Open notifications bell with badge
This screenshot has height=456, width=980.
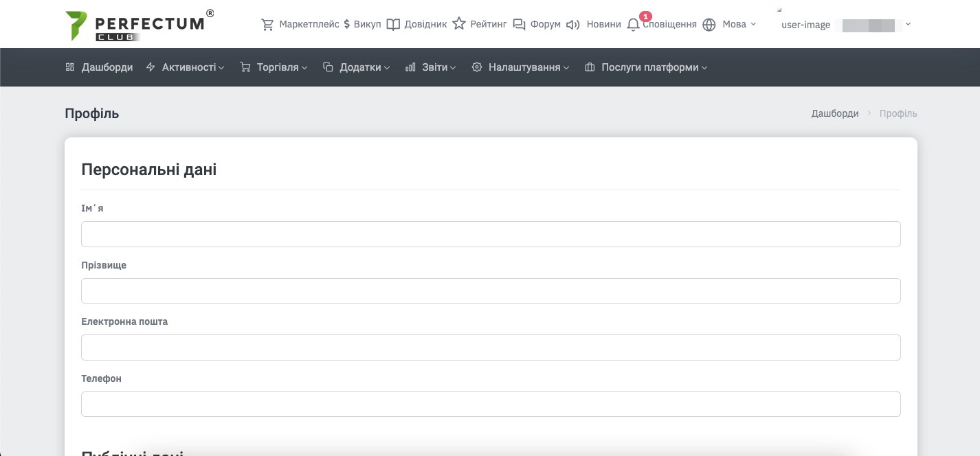[634, 25]
